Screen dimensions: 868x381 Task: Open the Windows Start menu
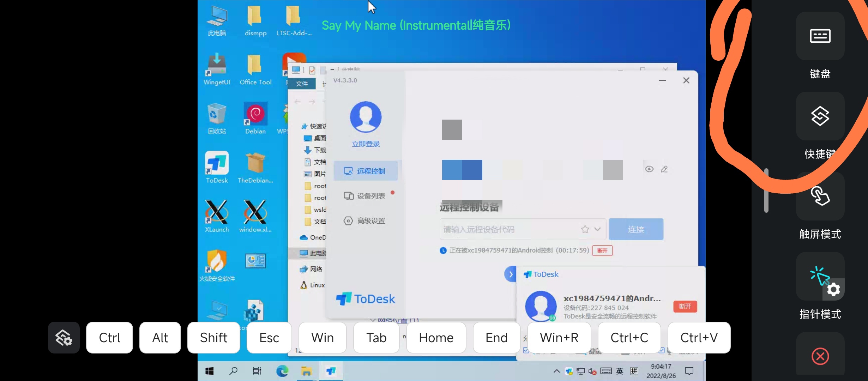(210, 371)
